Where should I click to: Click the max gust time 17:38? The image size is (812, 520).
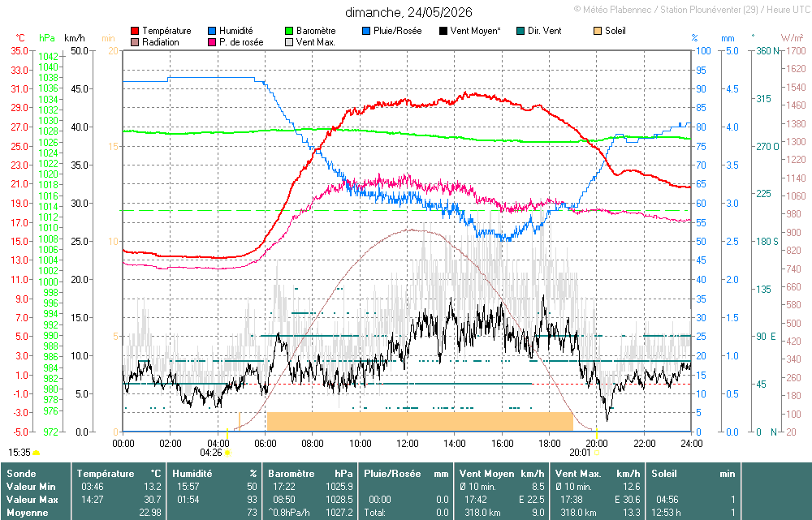click(x=571, y=500)
